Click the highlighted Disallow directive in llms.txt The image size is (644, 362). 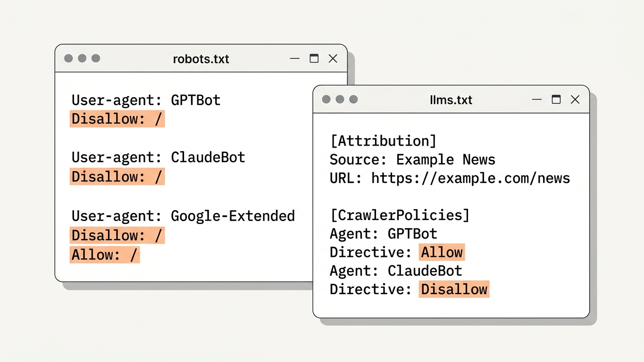click(454, 289)
